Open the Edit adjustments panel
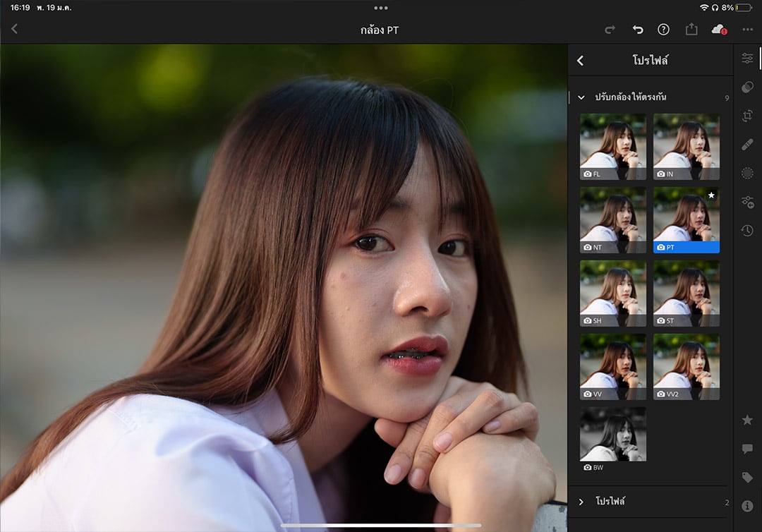The image size is (762, 532). (747, 58)
